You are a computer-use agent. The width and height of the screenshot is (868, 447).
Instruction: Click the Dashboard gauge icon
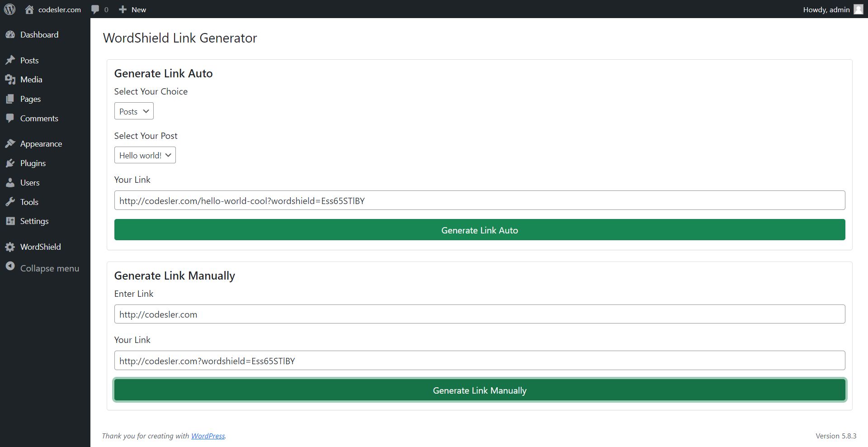[10, 35]
